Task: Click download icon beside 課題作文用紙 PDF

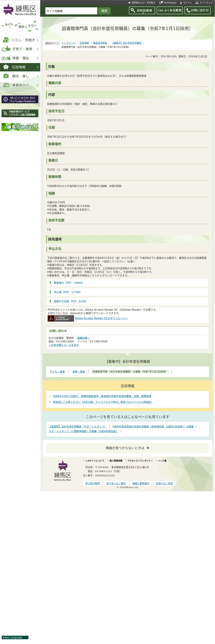Action: coord(50,301)
